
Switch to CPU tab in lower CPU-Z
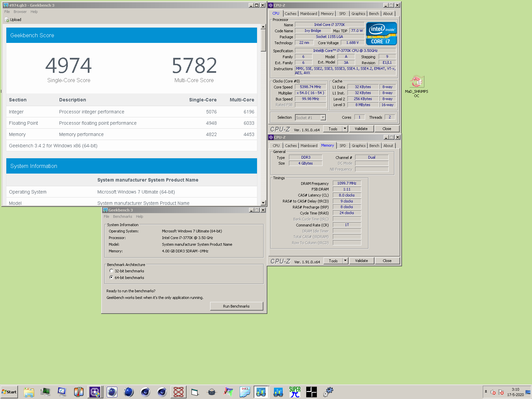click(276, 146)
